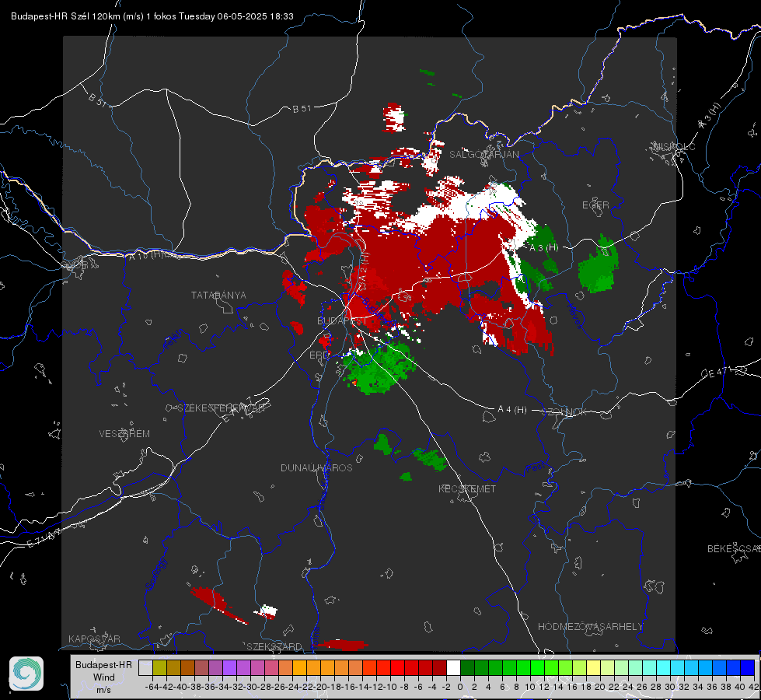Viewport: 761px width, 700px height.
Task: Click the TATABANYA city label
Action: (218, 295)
